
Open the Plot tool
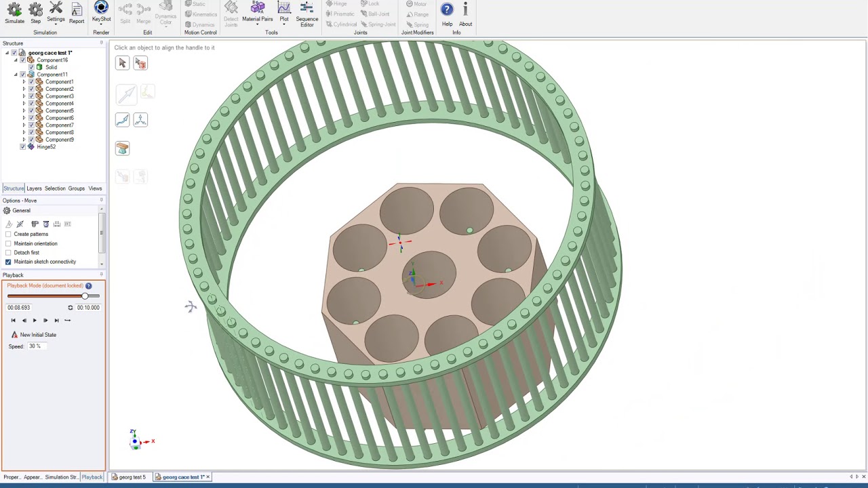point(284,12)
